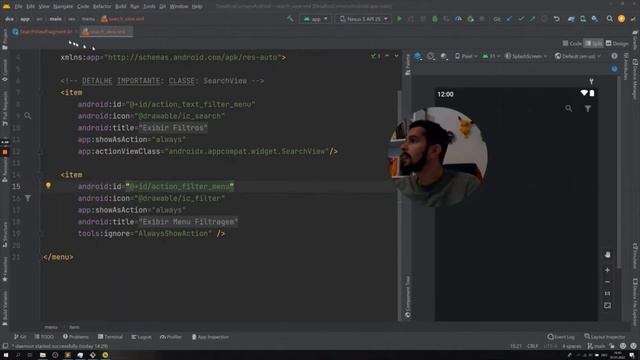Image resolution: width=640 pixels, height=360 pixels.
Task: Click the Device Manager toolbar icon
Action: 583,19
